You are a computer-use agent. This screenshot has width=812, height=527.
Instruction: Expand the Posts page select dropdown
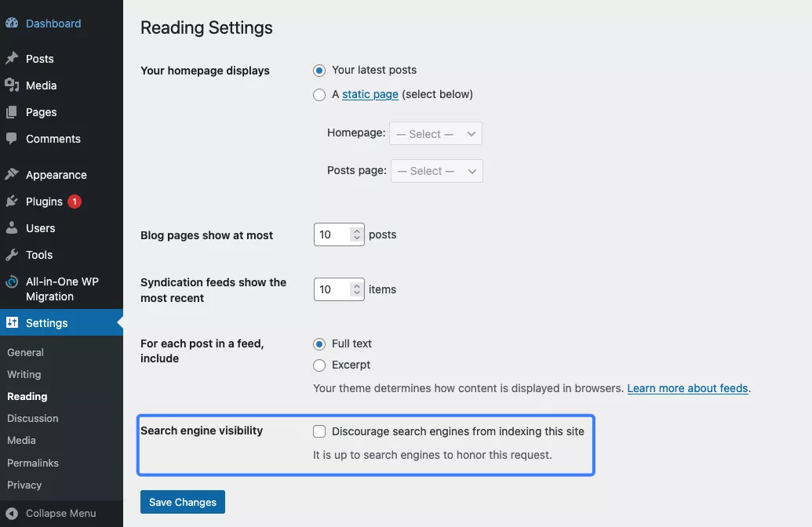tap(436, 171)
